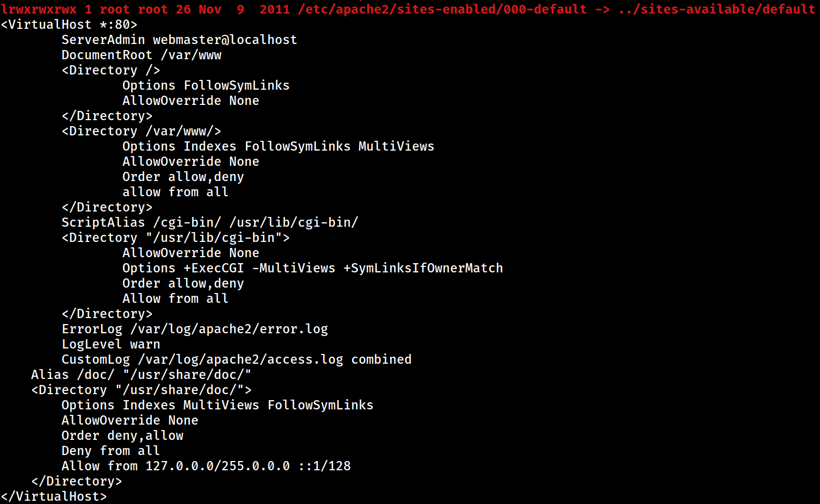Click the Deny from all line
This screenshot has height=504, width=820.
click(111, 451)
